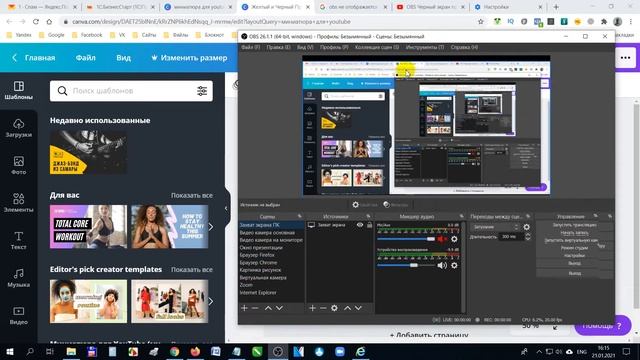
Task: Open OBS Studio from Windows taskbar
Action: (278, 351)
